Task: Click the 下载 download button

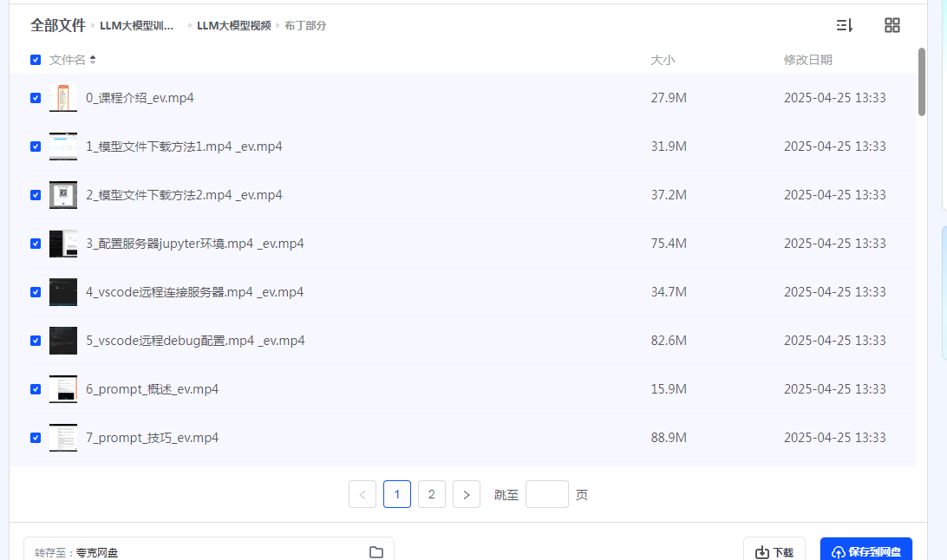Action: [774, 551]
